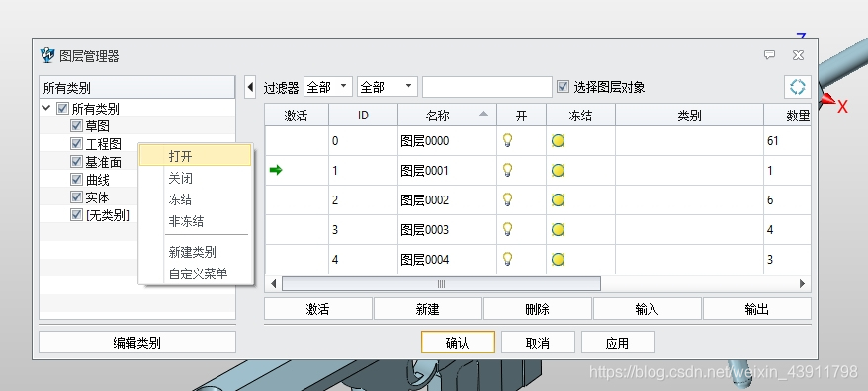
Task: Uncheck the 草图 category checkbox
Action: coord(76,126)
